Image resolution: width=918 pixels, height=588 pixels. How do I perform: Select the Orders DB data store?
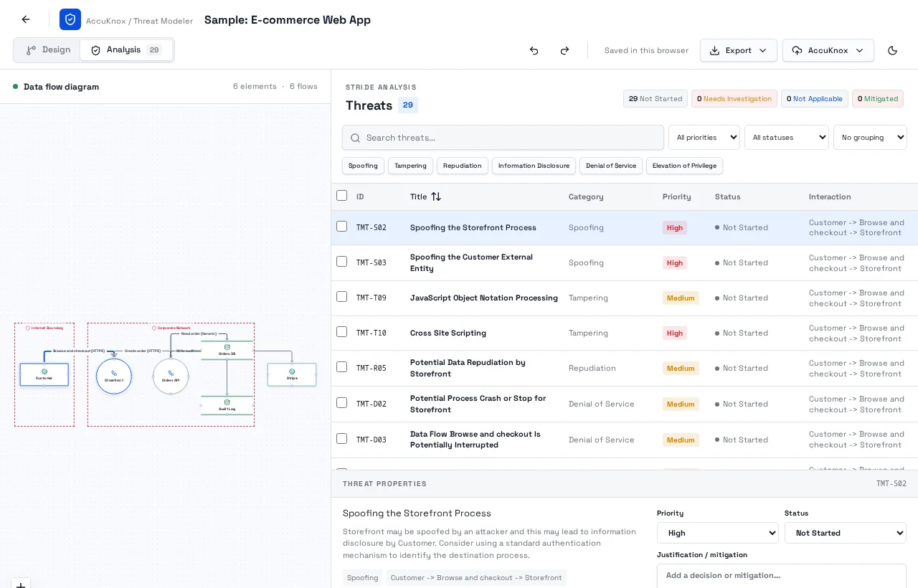227,350
